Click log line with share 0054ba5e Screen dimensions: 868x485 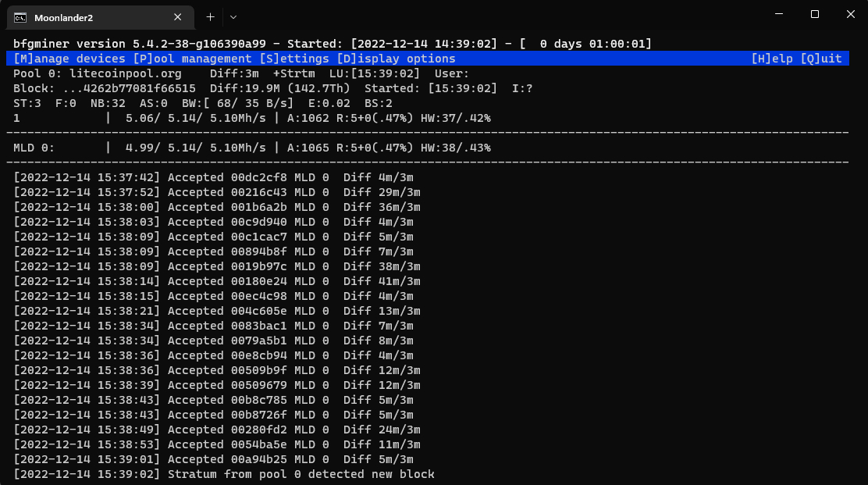pyautogui.click(x=217, y=444)
